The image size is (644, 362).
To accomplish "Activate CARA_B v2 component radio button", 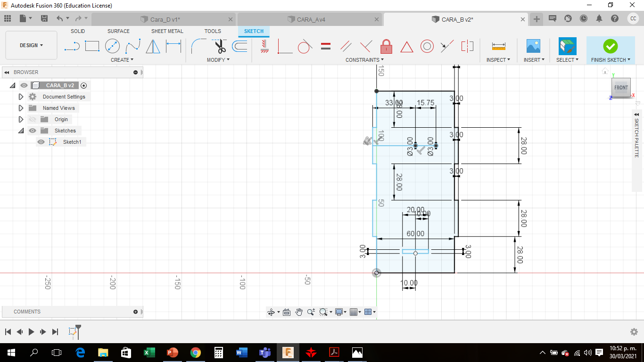I will click(84, 85).
